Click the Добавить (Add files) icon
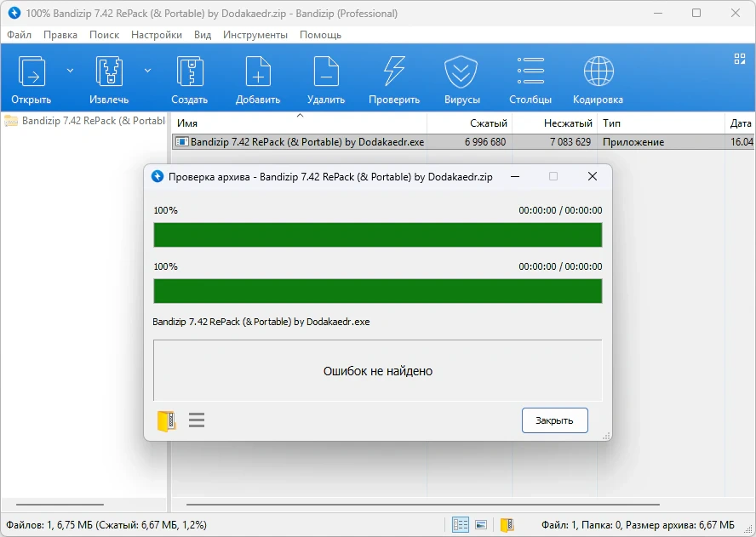Image resolution: width=756 pixels, height=537 pixels. (258, 71)
